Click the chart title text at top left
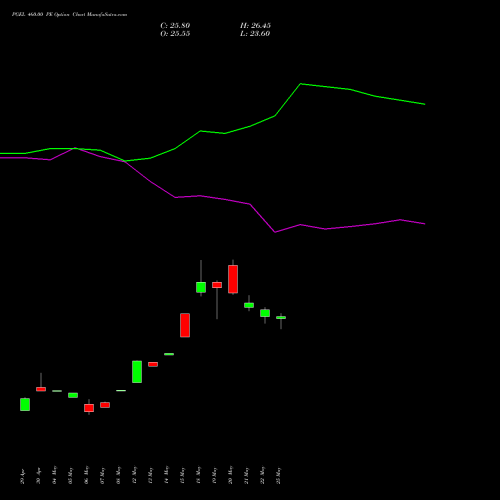 click(69, 15)
